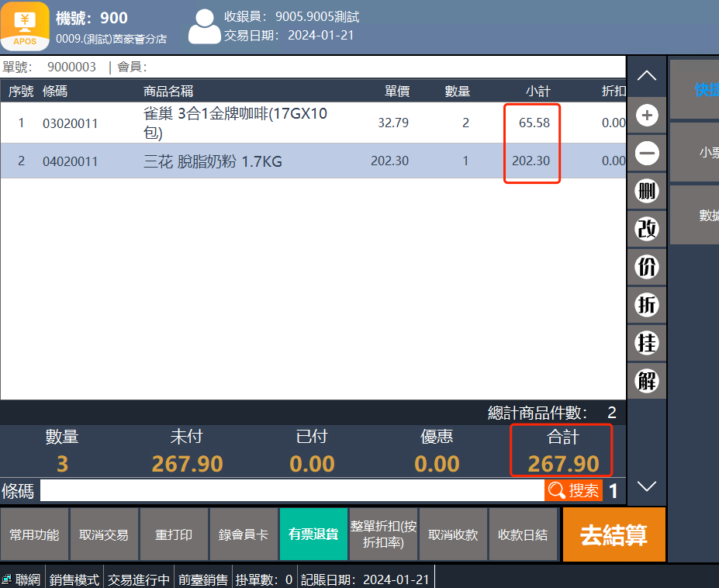Click the 快捷 tab at top right
Image resolution: width=719 pixels, height=588 pixels.
(x=694, y=89)
